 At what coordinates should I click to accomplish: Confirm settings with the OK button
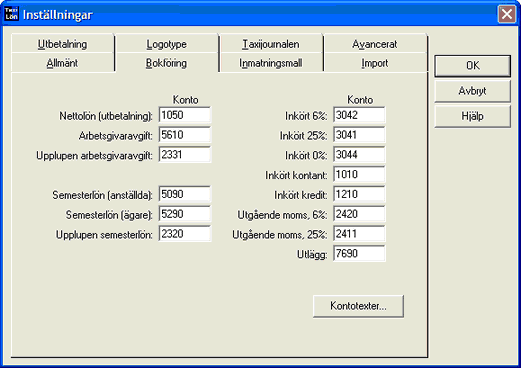pos(472,66)
